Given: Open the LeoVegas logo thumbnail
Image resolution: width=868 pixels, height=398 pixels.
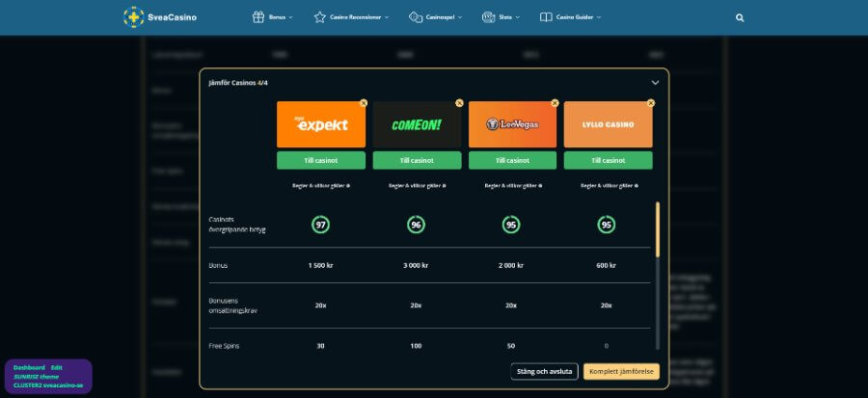Looking at the screenshot, I should 513,124.
